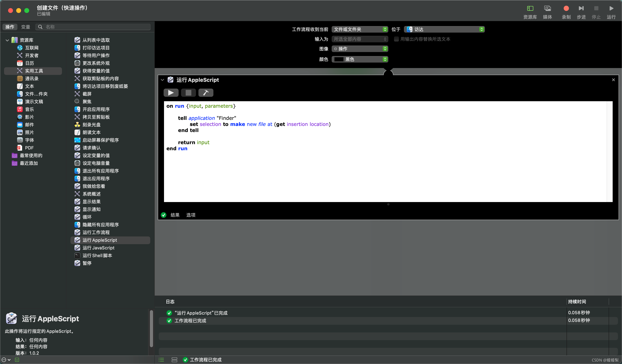
Task: Open the 结果 tab of the action
Action: (175, 215)
